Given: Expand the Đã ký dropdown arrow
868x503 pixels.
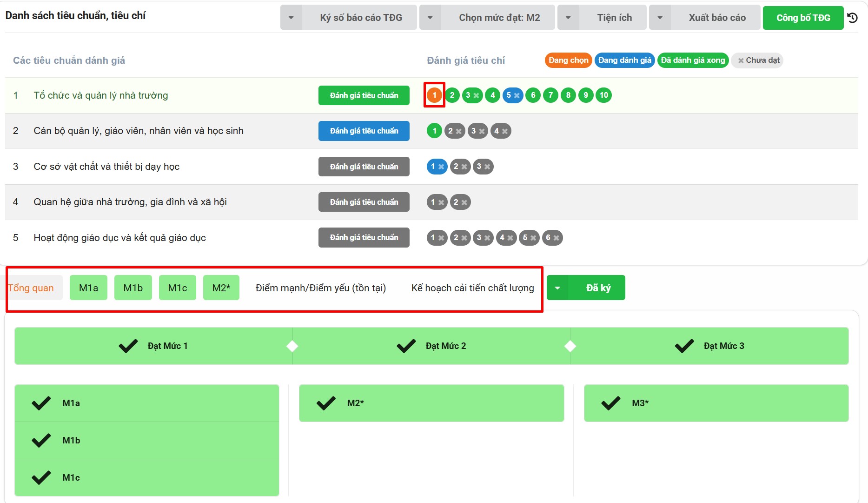Looking at the screenshot, I should 557,288.
